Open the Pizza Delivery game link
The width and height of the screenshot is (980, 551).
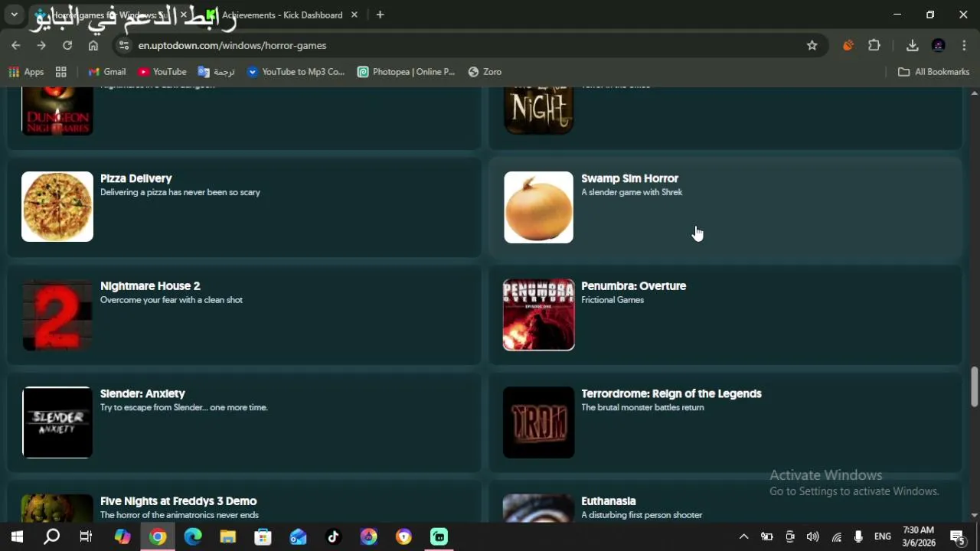click(x=136, y=178)
